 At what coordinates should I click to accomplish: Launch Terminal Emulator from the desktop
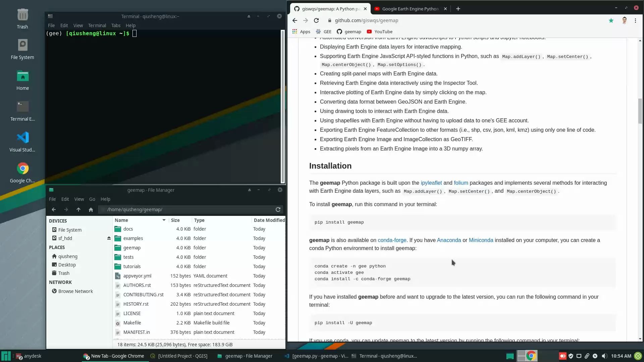[22, 111]
